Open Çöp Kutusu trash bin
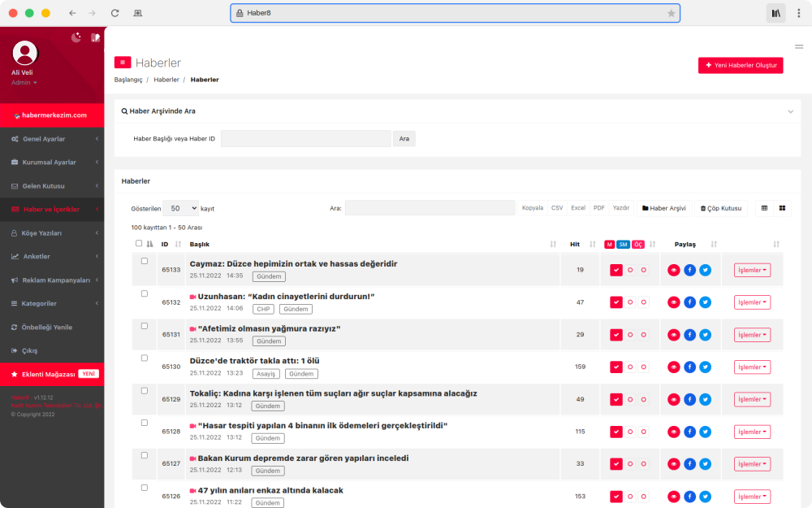Viewport: 812px width, 508px height. point(721,208)
